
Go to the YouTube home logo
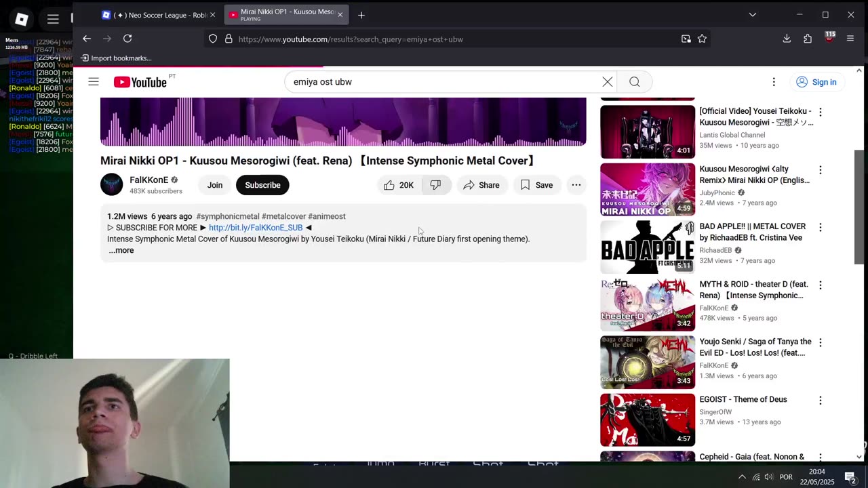pos(140,82)
